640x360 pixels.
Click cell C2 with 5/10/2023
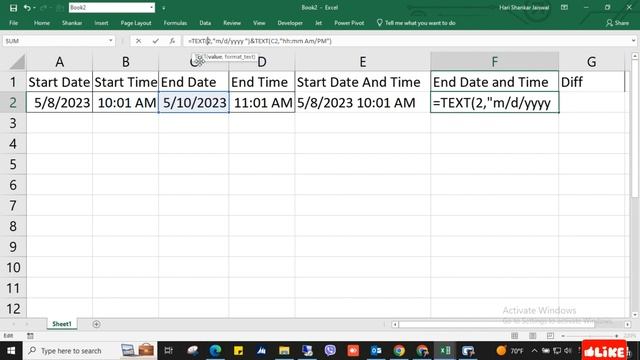[194, 102]
